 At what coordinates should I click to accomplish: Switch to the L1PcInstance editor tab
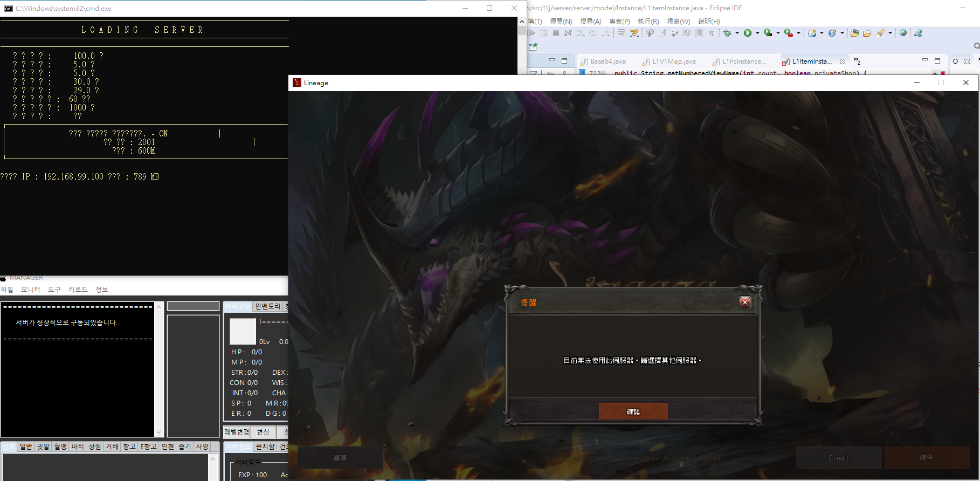coord(739,61)
